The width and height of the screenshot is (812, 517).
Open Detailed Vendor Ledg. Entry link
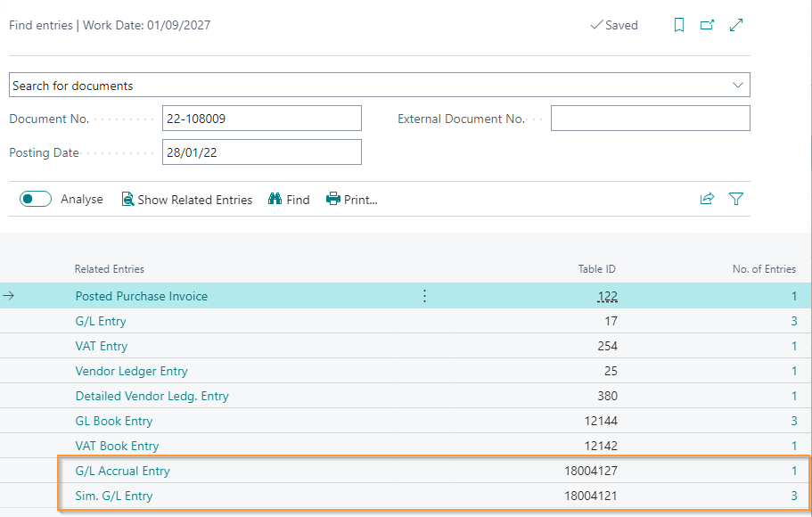pos(152,396)
